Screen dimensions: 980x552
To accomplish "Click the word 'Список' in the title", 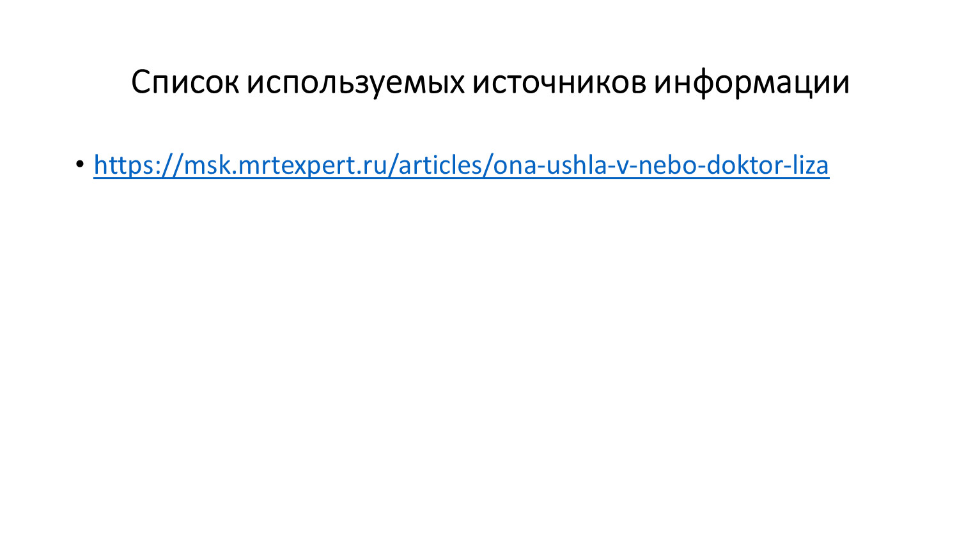I will point(185,82).
